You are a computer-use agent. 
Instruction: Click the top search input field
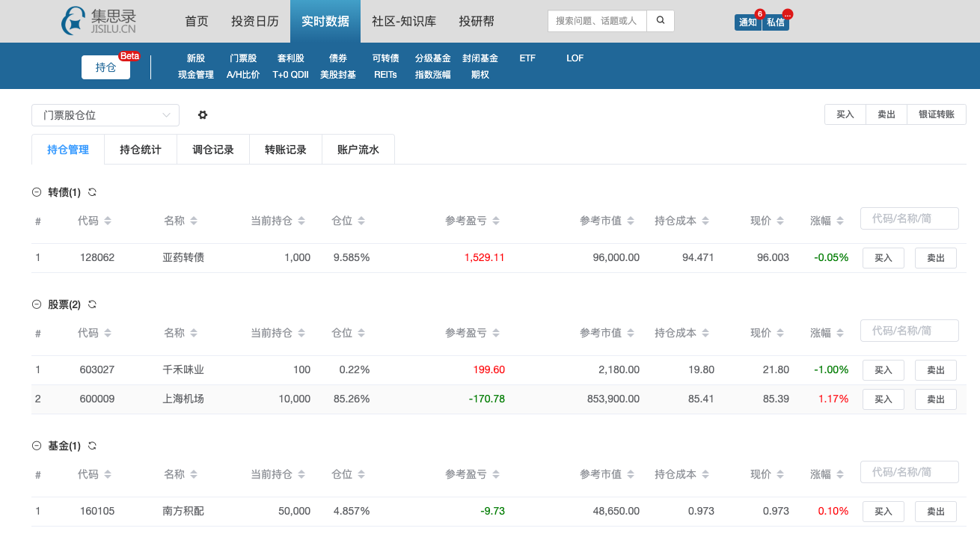pyautogui.click(x=596, y=21)
